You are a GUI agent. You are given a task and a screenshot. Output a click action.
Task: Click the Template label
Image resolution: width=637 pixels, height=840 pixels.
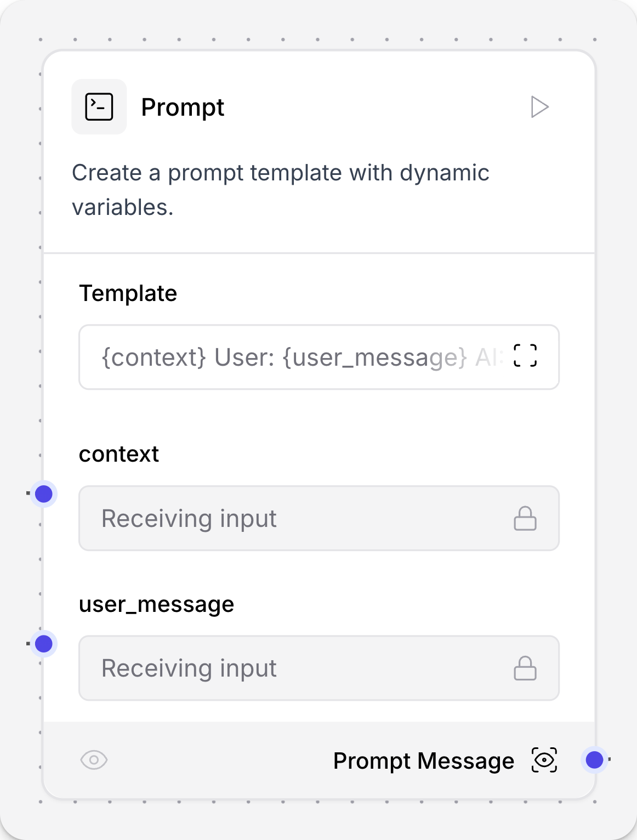[x=128, y=293]
